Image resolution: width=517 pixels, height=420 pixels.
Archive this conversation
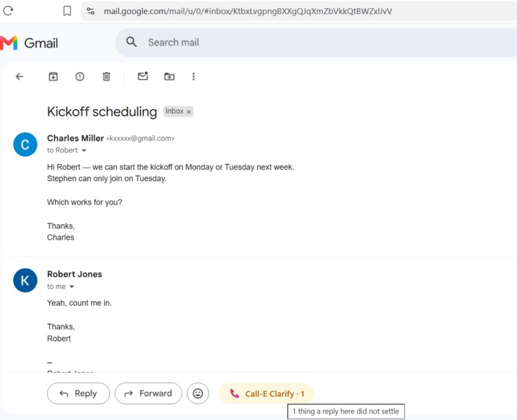[53, 76]
